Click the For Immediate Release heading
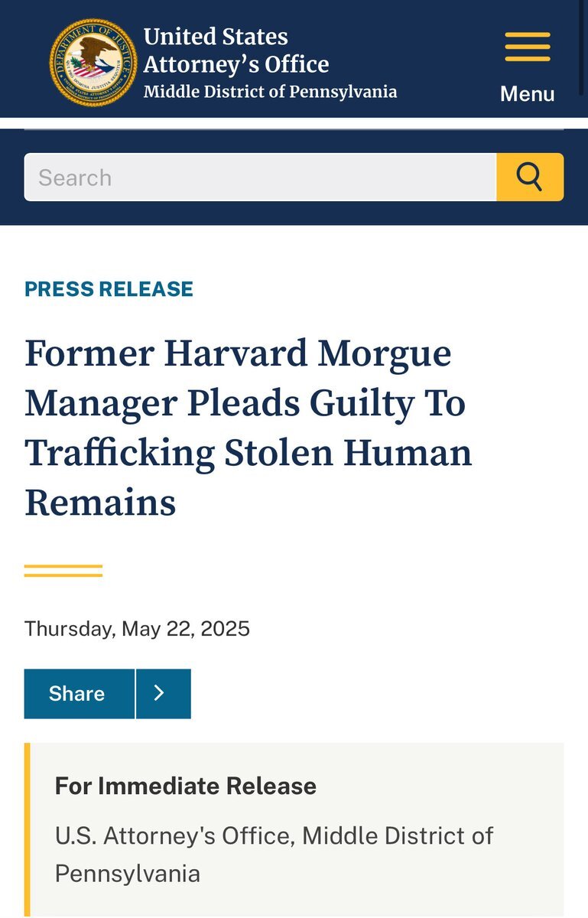Viewport: 588px width, 918px height. point(185,786)
